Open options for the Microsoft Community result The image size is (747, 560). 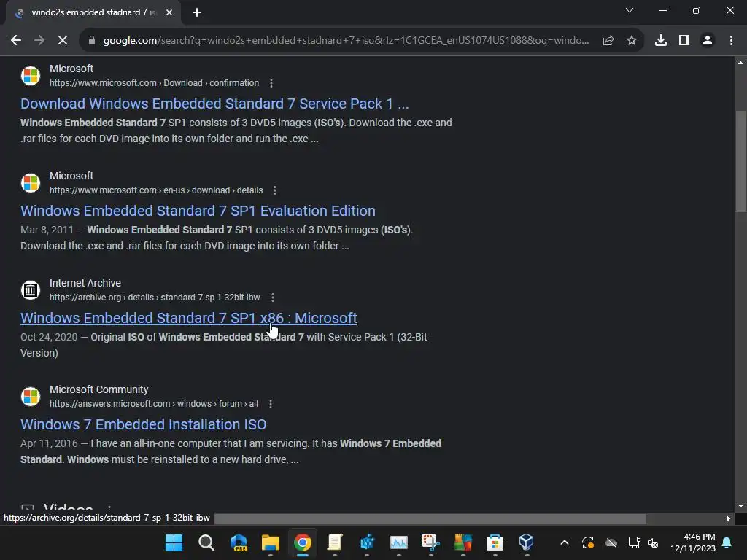coord(271,404)
